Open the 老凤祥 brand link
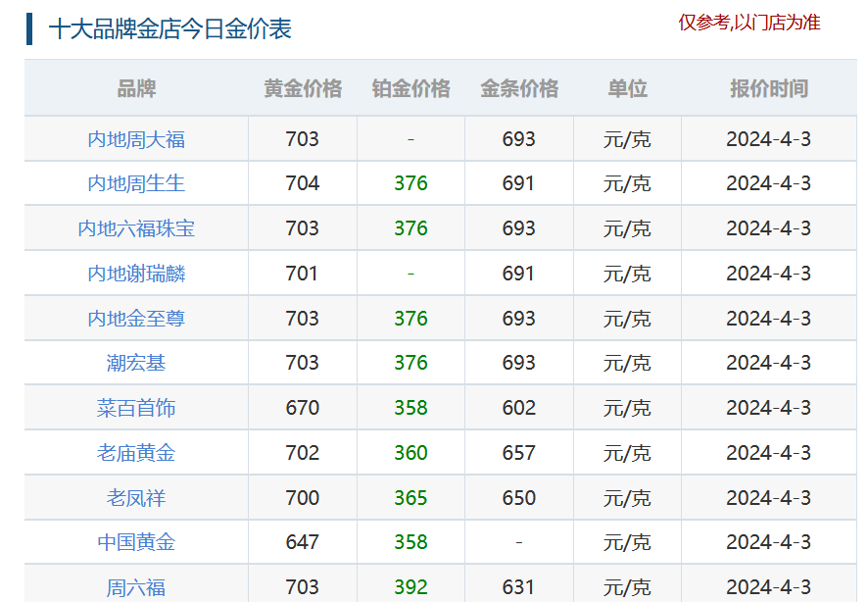The height and width of the screenshot is (602, 868). point(136,498)
